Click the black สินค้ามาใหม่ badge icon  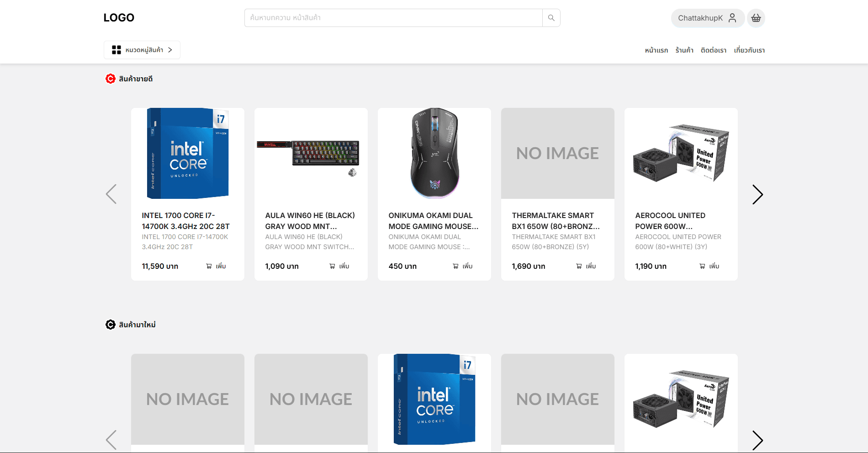[111, 325]
